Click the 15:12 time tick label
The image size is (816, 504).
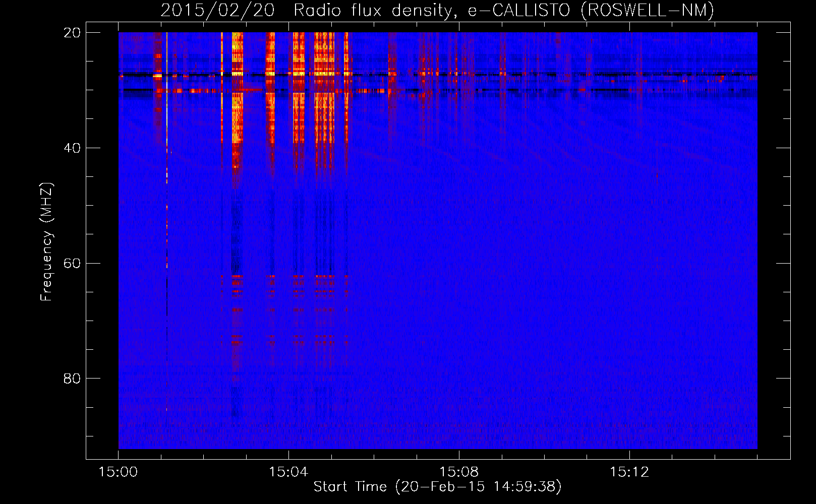pyautogui.click(x=629, y=472)
